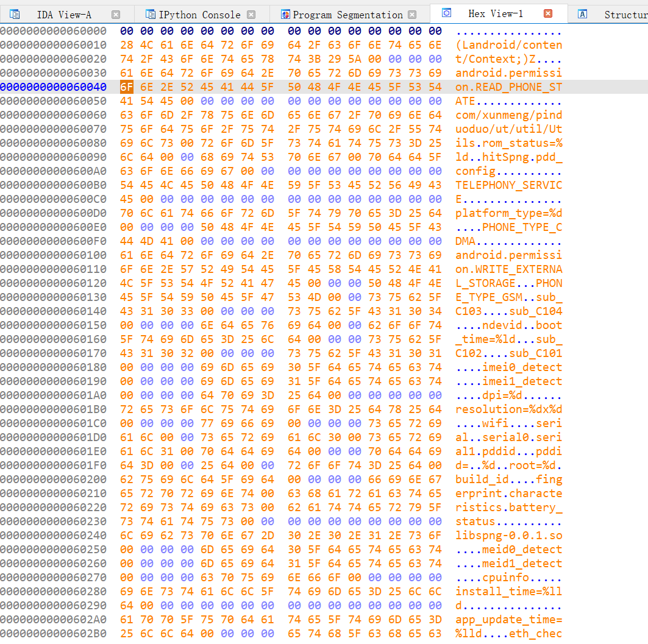Click ASCII text '....meid1_detect'

click(x=509, y=564)
